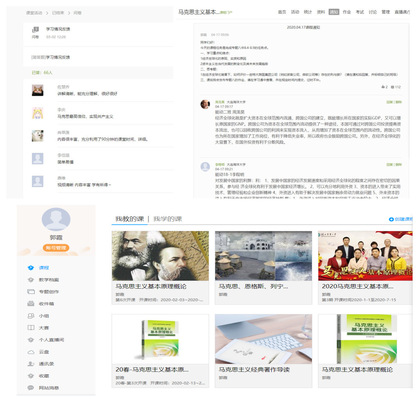The image size is (416, 399).
Task: Open 小组 groups in the sidebar
Action: [44, 316]
